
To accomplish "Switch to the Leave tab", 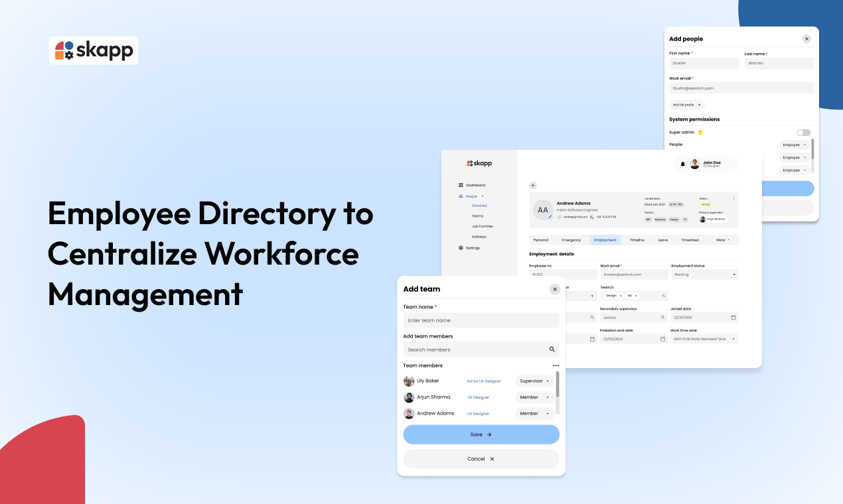I will [x=663, y=240].
